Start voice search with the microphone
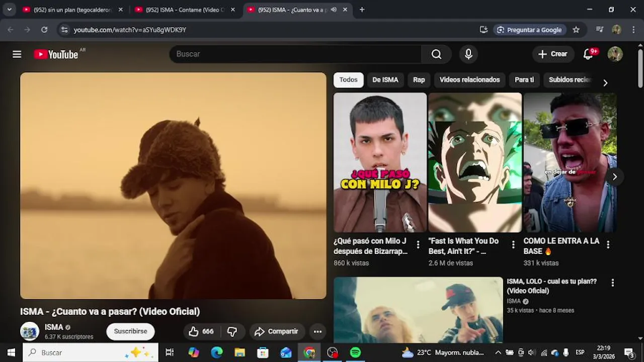Image resolution: width=644 pixels, height=362 pixels. 468,54
